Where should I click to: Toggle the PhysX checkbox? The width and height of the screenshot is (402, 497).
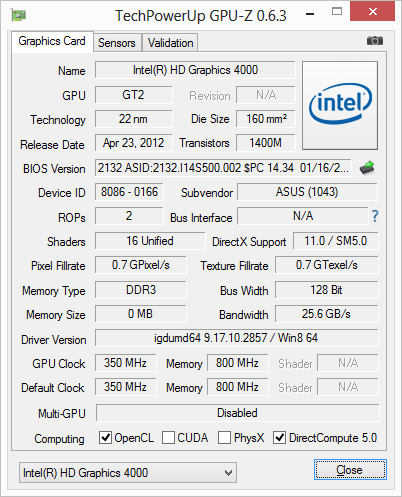pos(224,437)
